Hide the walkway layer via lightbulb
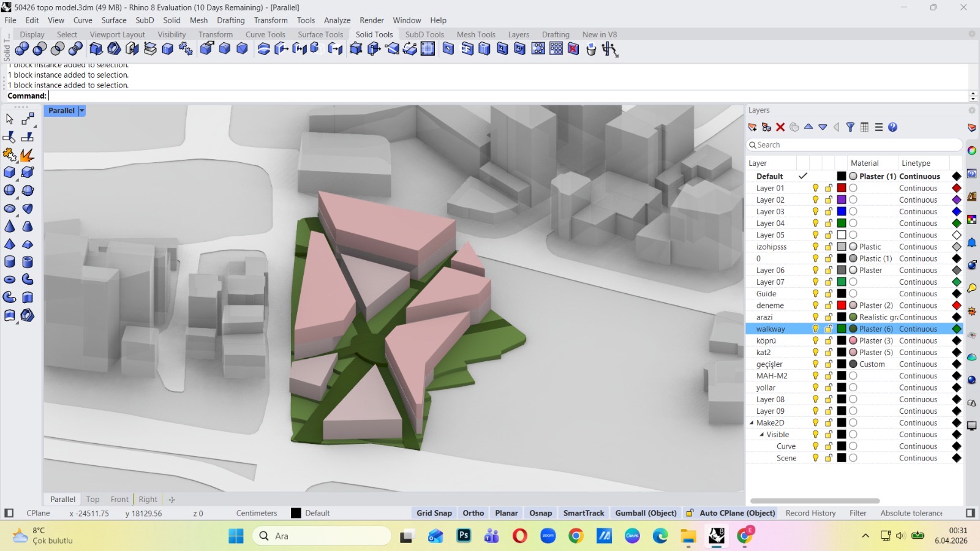The image size is (980, 551). pyautogui.click(x=815, y=329)
